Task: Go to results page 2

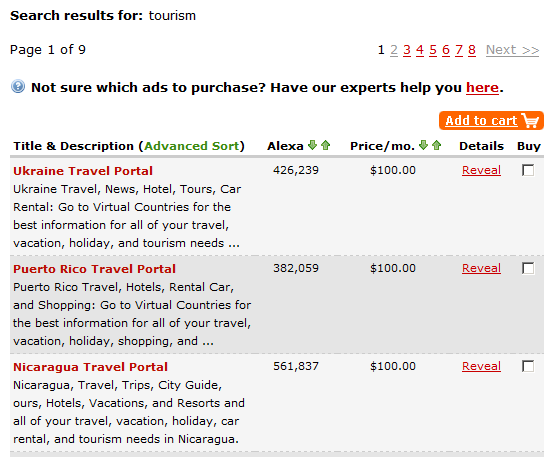Action: point(394,50)
